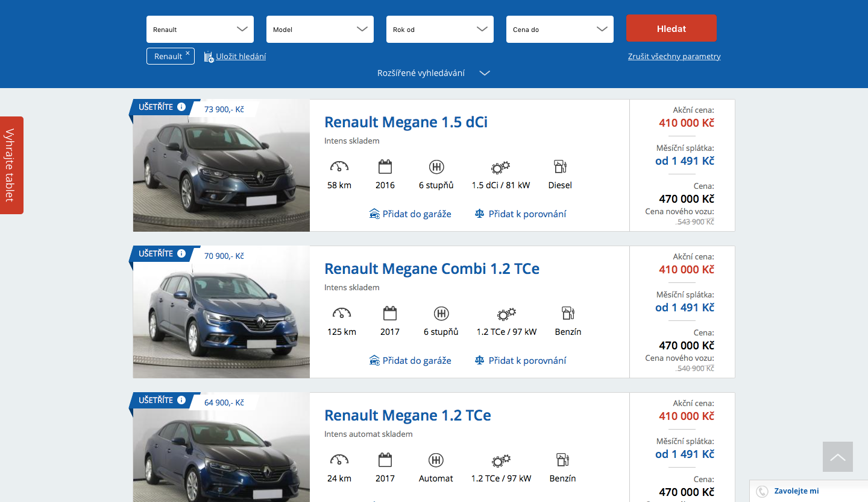Click info icon on Megane Combi Ušetříte badge
Viewport: 868px width, 502px height.
click(x=181, y=253)
